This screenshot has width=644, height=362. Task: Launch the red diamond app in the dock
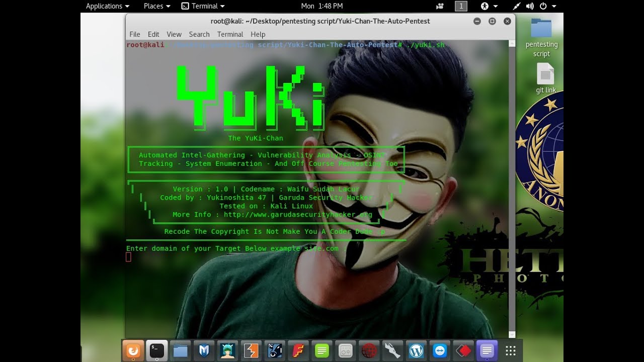pyautogui.click(x=463, y=350)
